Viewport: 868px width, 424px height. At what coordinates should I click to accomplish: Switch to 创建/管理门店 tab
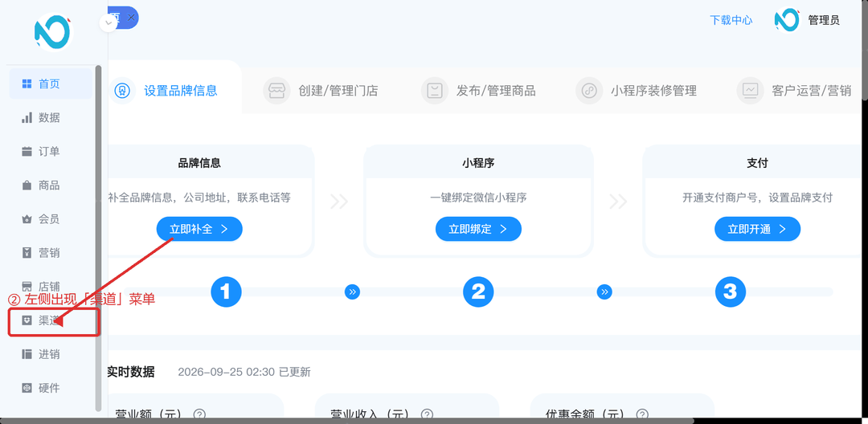(x=321, y=91)
